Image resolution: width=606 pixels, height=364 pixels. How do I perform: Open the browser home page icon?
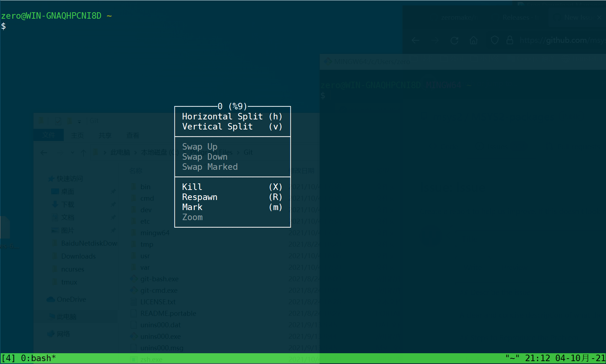coord(473,40)
